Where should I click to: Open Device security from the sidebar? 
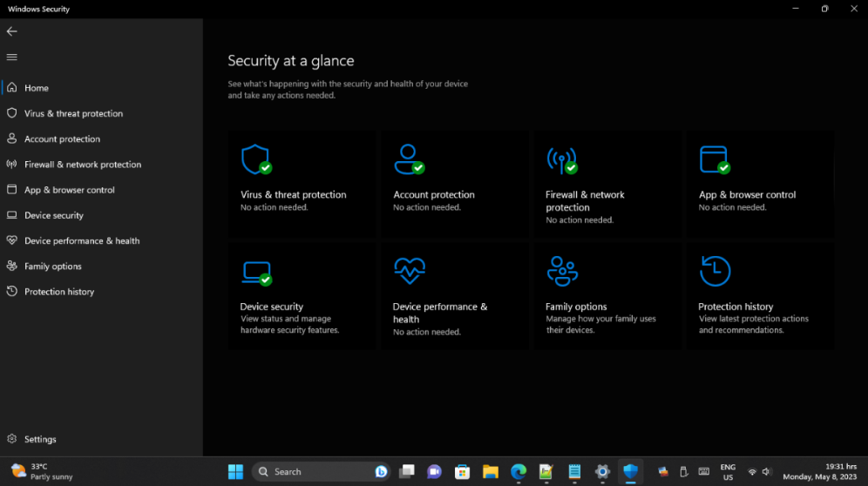click(101, 215)
